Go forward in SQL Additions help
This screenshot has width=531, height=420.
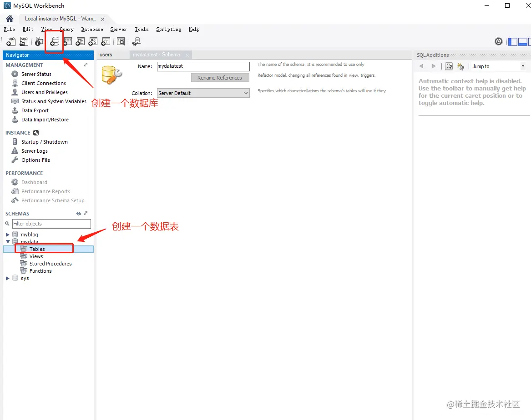pyautogui.click(x=434, y=66)
